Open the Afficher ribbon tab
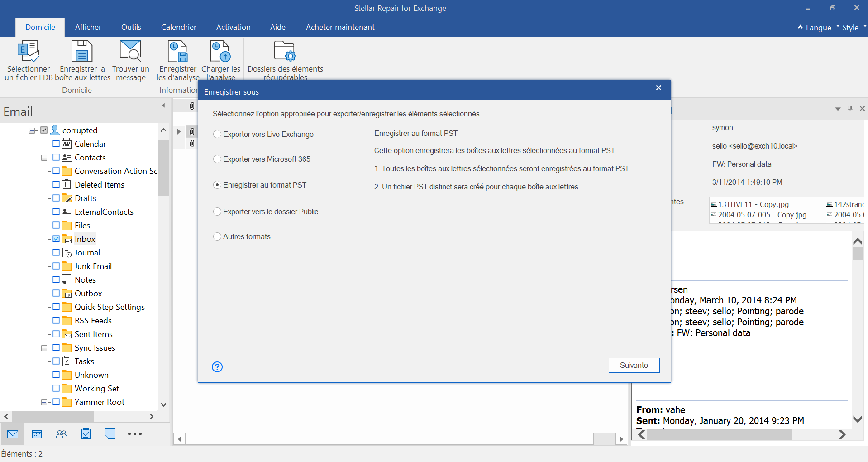868x462 pixels. coord(88,27)
